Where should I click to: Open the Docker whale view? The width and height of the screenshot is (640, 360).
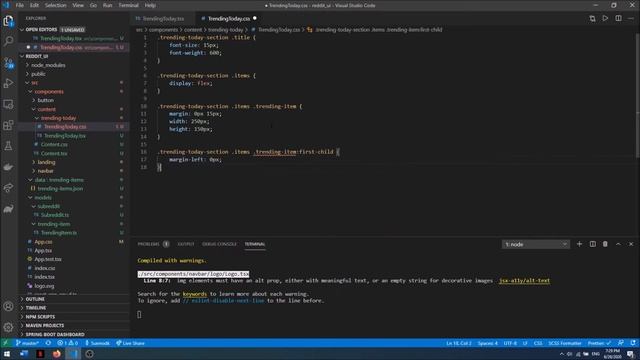pyautogui.click(x=8, y=167)
